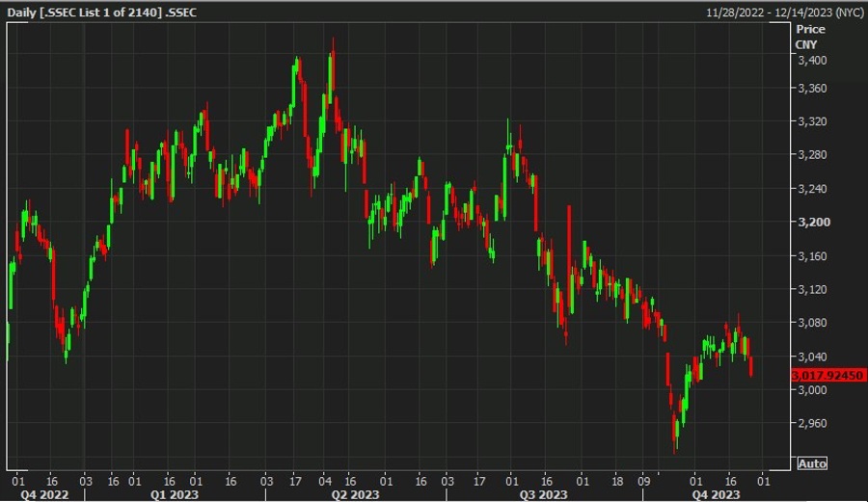Click the bold 3,200 price axis label
The width and height of the screenshot is (868, 502).
tap(814, 222)
